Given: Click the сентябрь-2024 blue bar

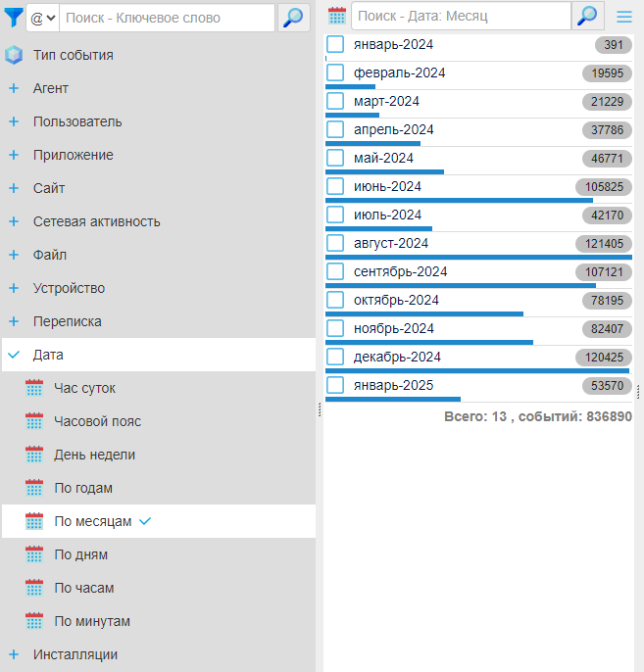Looking at the screenshot, I should click(x=461, y=285).
